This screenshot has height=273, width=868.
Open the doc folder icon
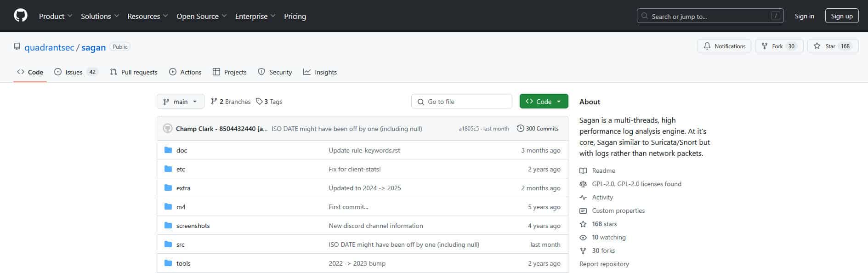tap(168, 150)
